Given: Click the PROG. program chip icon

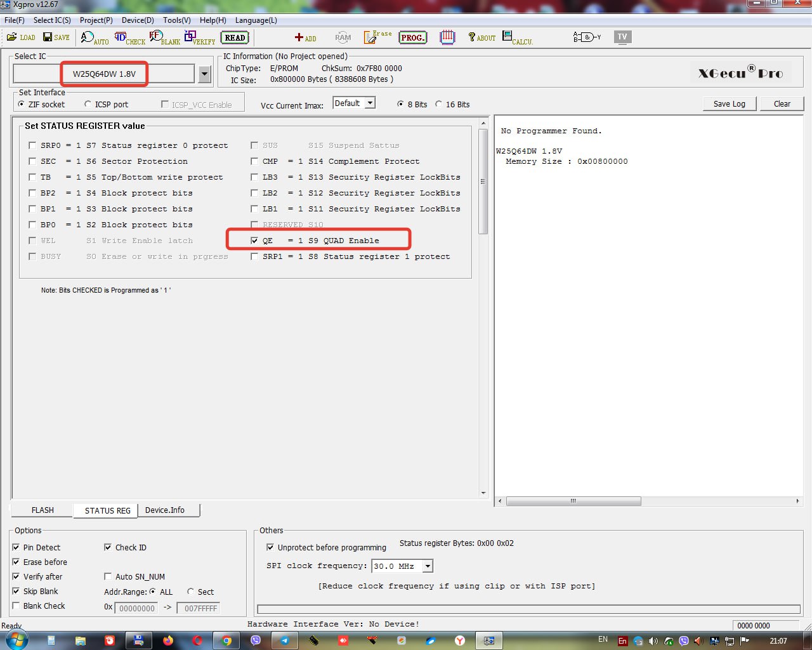Looking at the screenshot, I should (x=413, y=37).
